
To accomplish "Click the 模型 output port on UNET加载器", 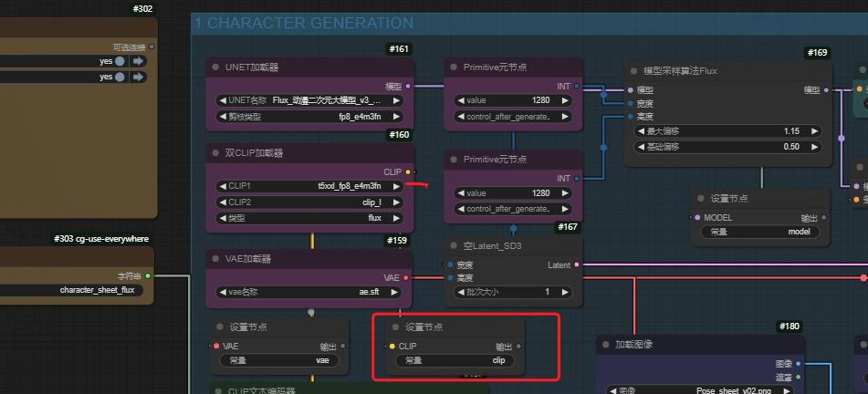I will click(408, 87).
